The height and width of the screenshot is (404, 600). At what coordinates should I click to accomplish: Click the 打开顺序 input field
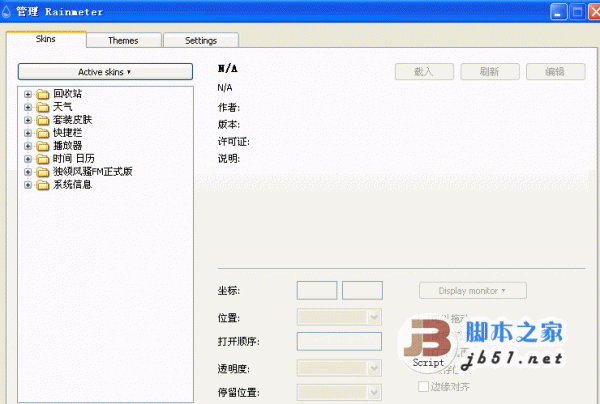tap(339, 341)
